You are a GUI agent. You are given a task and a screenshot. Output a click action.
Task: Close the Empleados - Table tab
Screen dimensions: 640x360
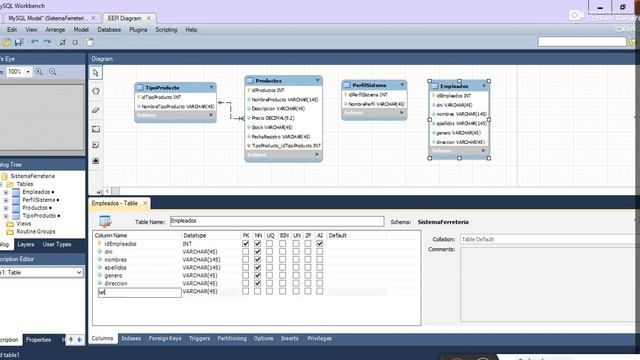point(145,203)
